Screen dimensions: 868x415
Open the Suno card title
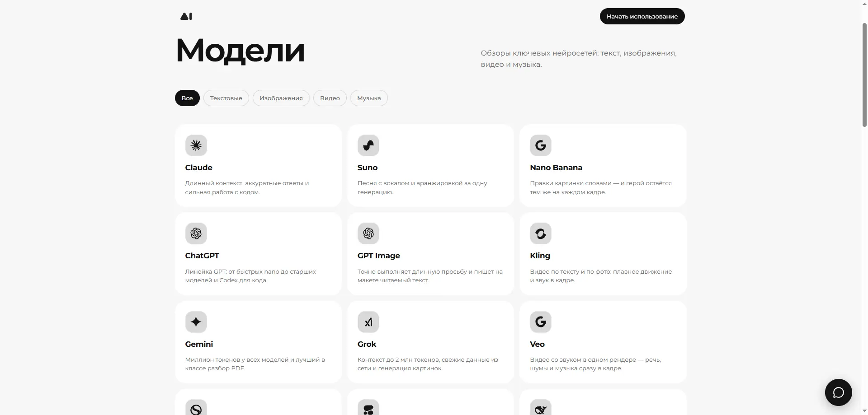pos(368,168)
